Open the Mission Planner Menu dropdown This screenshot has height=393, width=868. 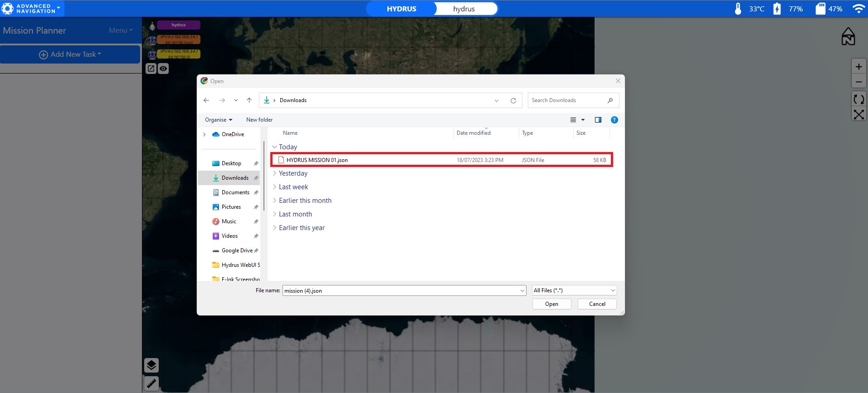121,30
